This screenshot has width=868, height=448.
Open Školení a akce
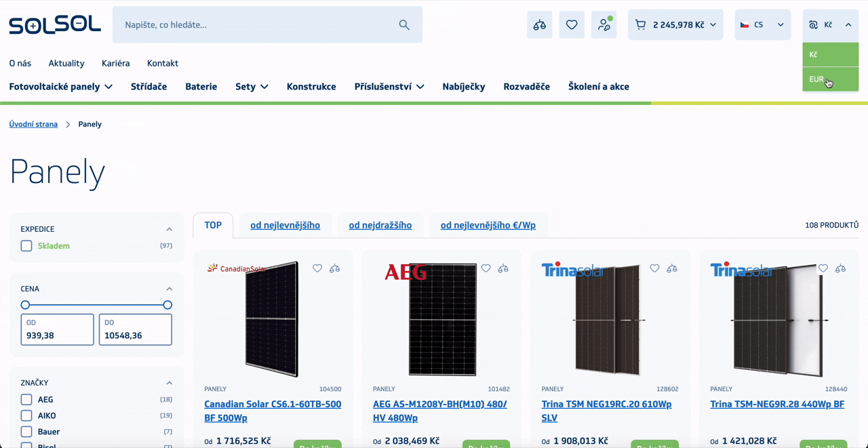click(599, 87)
